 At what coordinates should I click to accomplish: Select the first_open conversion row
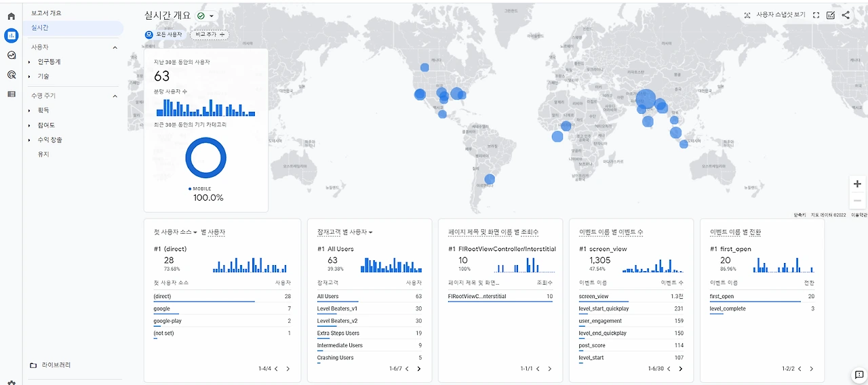click(762, 296)
